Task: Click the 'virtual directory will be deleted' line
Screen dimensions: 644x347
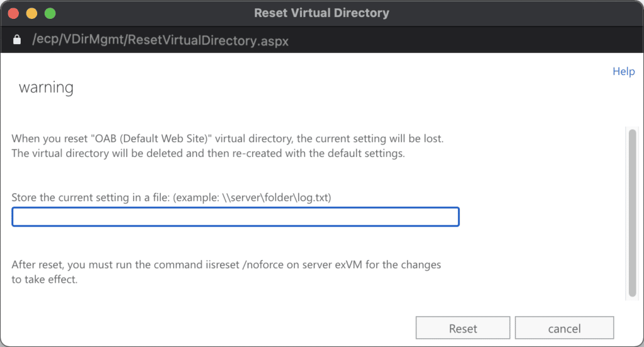Action: (208, 154)
